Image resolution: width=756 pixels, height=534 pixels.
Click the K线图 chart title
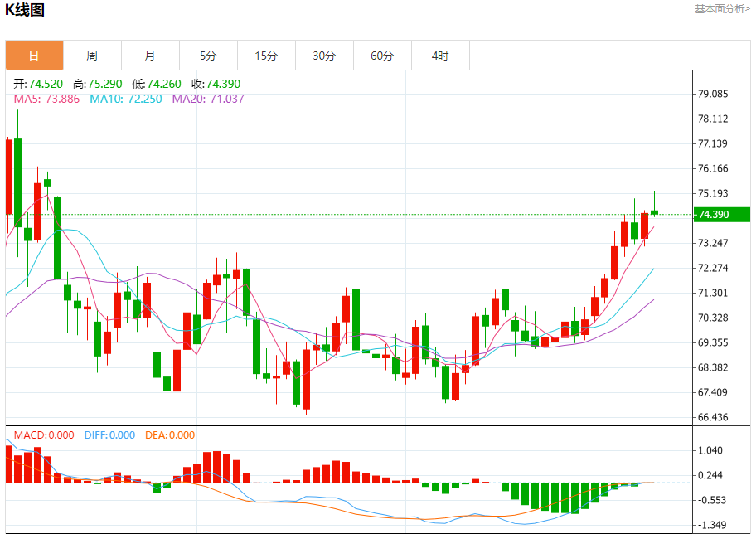tap(25, 10)
